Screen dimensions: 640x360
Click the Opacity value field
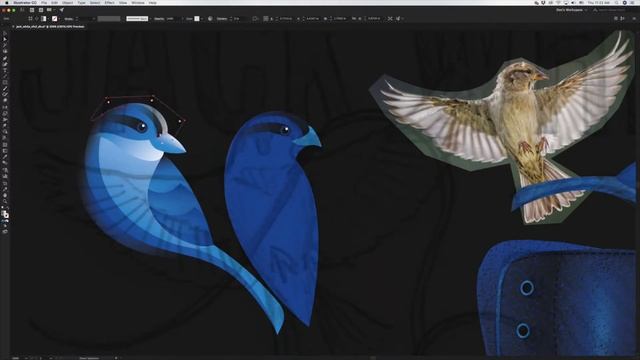pos(173,19)
